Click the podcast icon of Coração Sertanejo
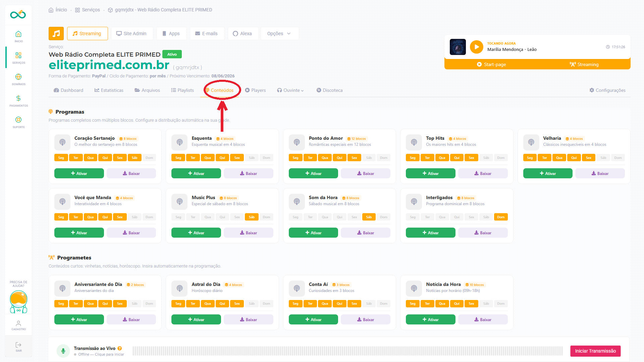 (x=62, y=142)
